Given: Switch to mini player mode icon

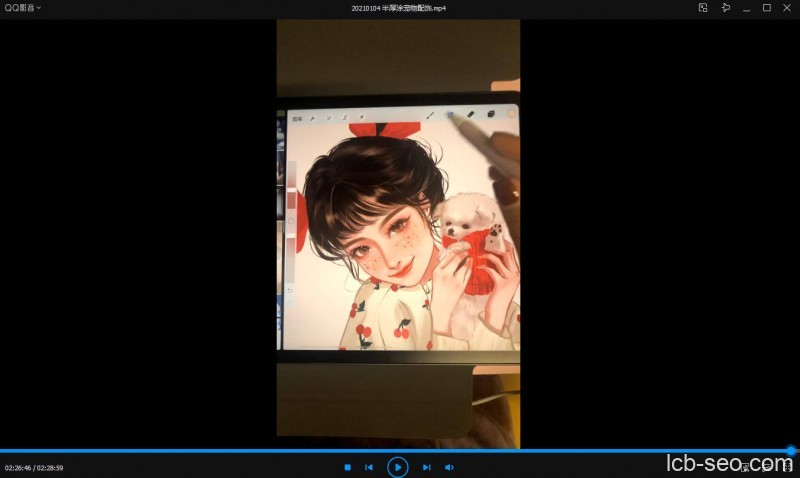Looking at the screenshot, I should click(x=703, y=7).
